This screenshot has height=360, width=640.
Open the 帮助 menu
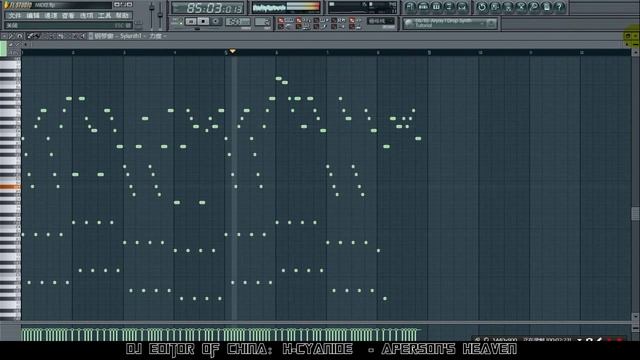(x=122, y=16)
